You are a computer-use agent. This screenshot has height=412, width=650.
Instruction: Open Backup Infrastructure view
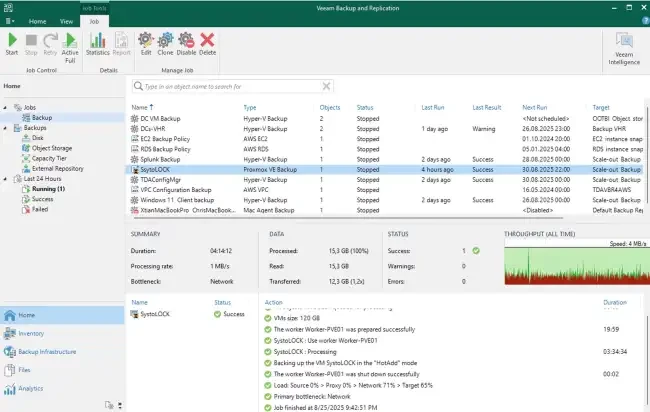click(x=62, y=351)
